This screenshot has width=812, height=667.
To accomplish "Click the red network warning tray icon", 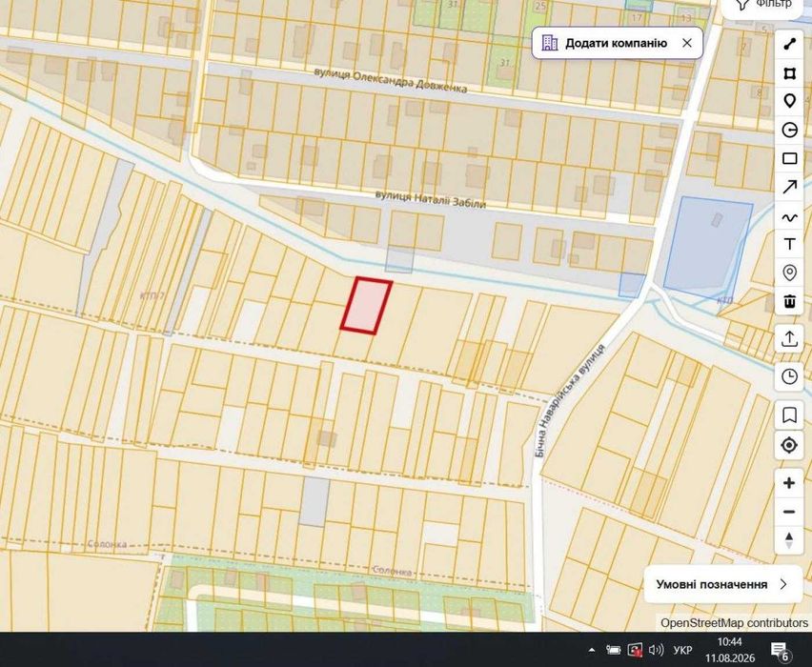I will click(x=635, y=650).
